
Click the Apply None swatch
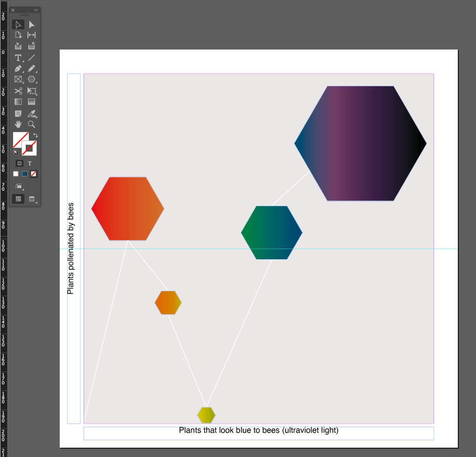(34, 174)
